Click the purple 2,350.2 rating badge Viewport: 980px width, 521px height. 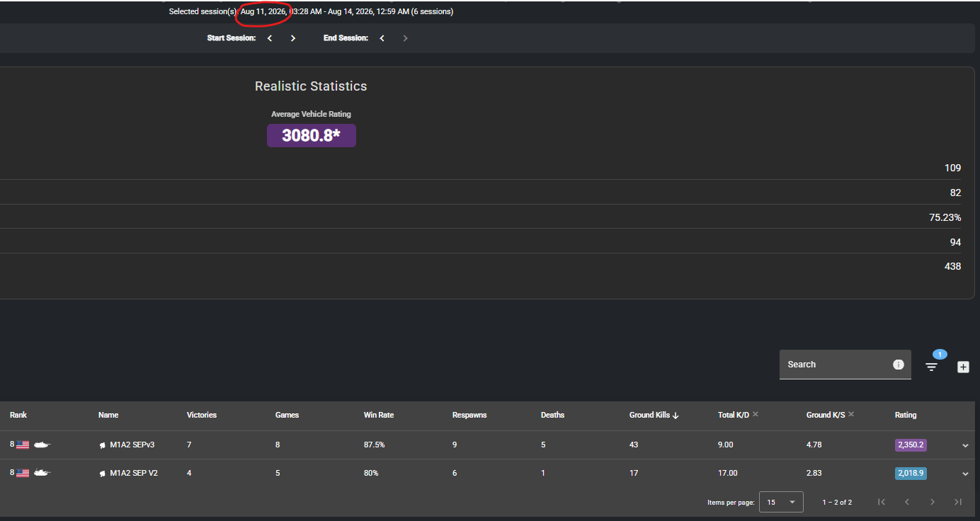point(911,445)
